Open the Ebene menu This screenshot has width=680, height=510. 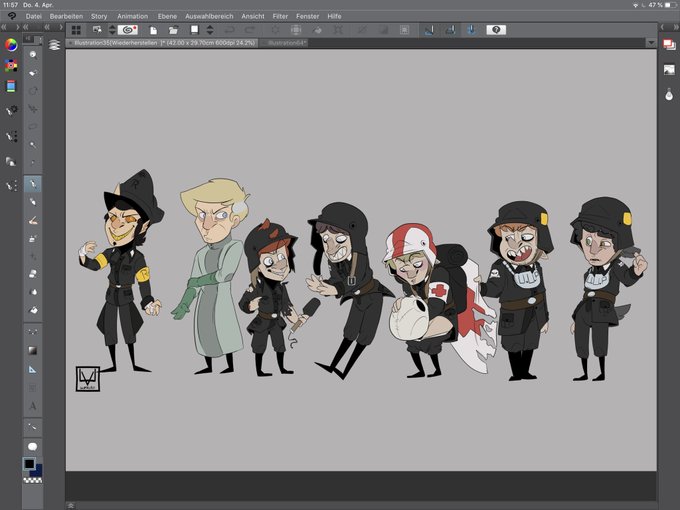[x=167, y=16]
